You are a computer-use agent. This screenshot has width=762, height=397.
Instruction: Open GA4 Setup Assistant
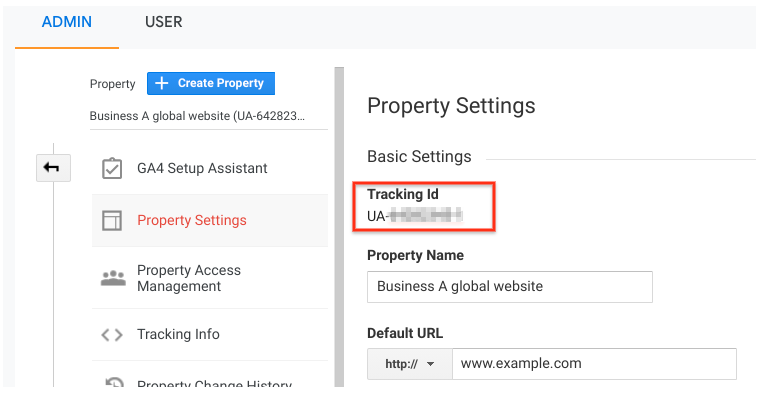[209, 169]
